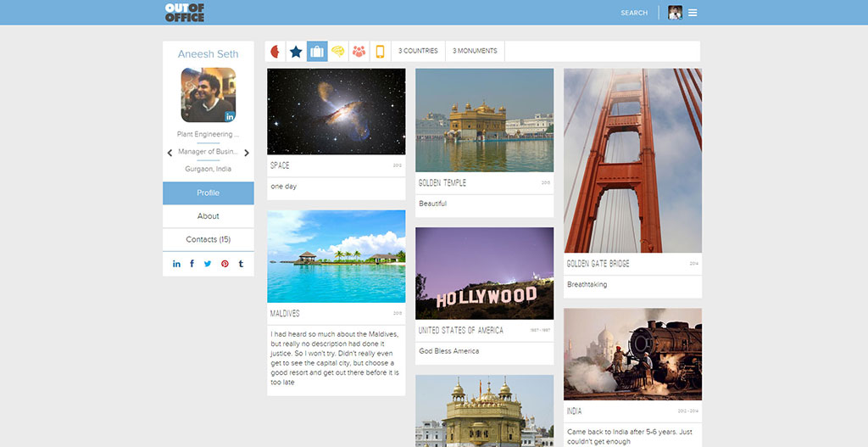Click the 'Beautiful' caption

click(x=433, y=204)
